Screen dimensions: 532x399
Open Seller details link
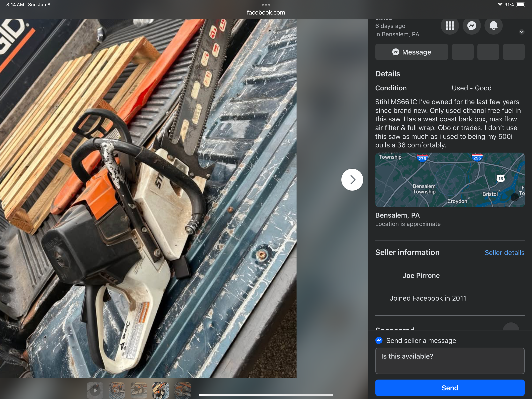click(x=504, y=253)
